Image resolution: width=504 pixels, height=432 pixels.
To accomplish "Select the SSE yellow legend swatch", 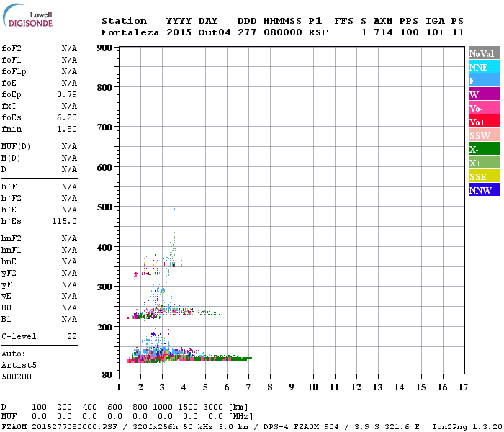I will (484, 176).
